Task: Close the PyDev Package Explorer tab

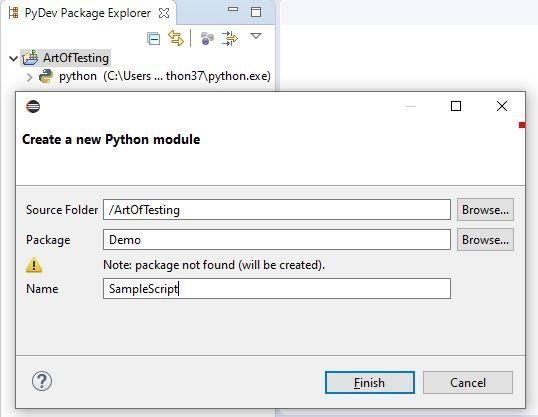Action: 164,13
